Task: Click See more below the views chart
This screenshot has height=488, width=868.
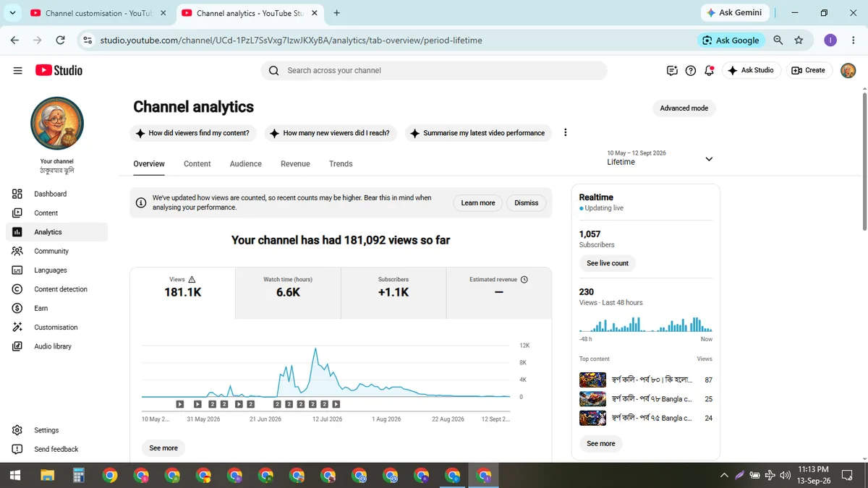Action: coord(163,448)
